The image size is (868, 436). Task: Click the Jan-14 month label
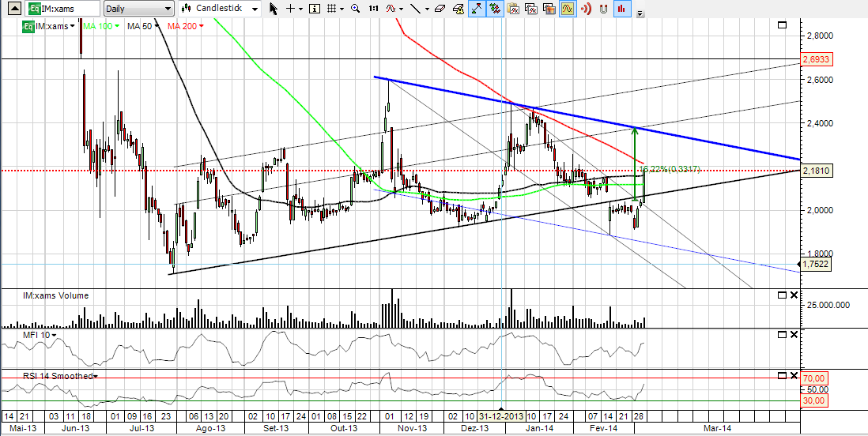(x=540, y=428)
